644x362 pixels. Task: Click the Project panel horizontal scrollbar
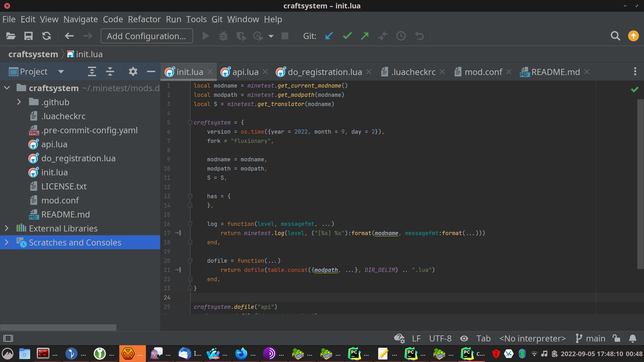[58, 327]
